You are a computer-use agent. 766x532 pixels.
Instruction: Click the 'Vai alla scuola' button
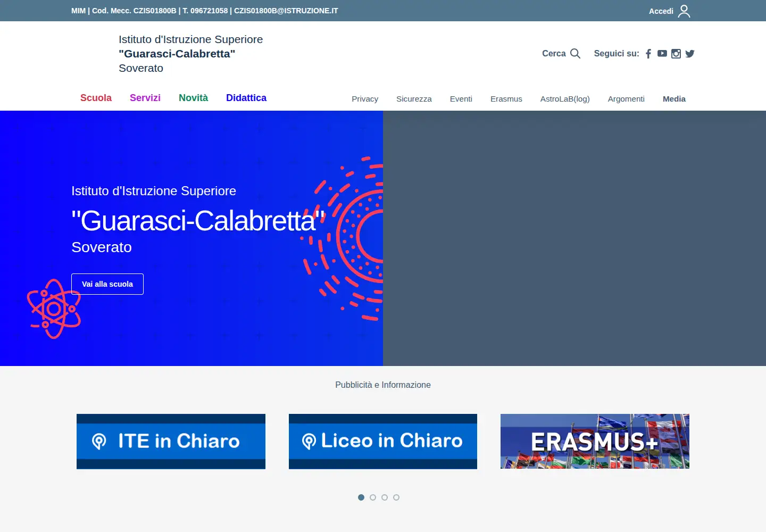coord(107,284)
